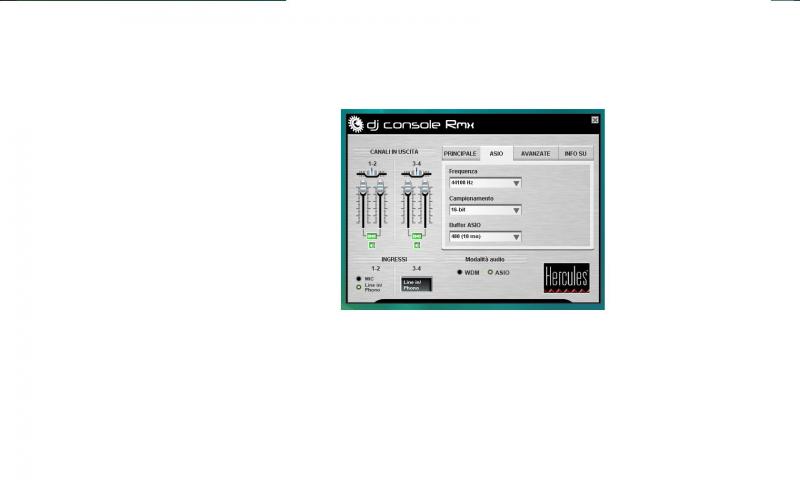Select WDM audio mode
The image size is (800, 500).
(460, 272)
